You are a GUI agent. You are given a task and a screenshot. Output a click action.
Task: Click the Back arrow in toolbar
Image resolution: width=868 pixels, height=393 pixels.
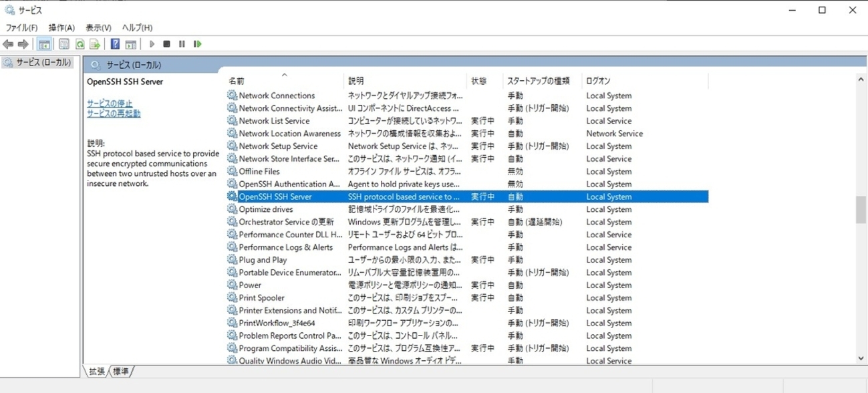click(x=8, y=44)
